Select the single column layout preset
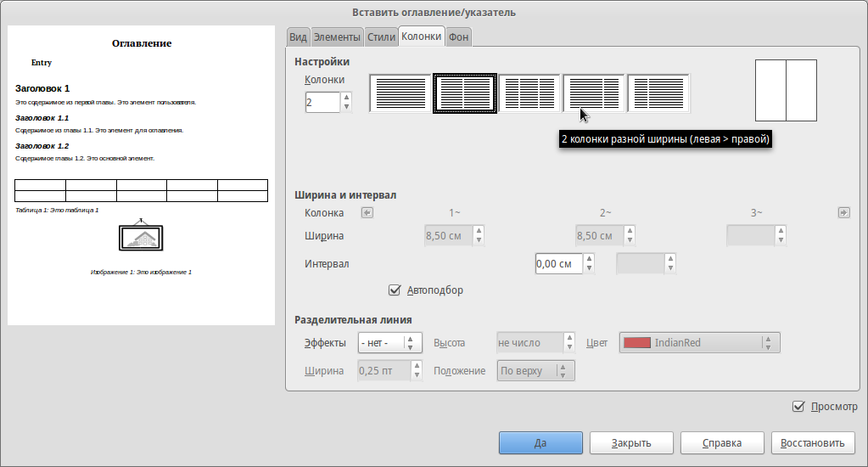 tap(400, 93)
